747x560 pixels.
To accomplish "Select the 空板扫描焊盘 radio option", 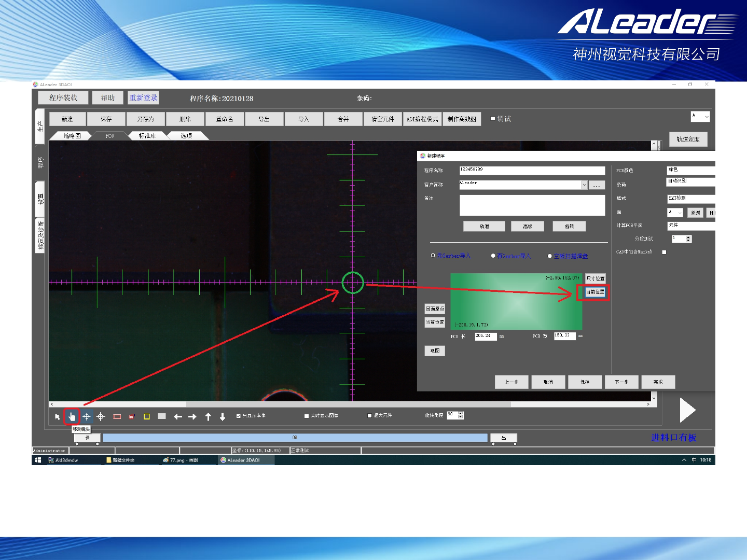I will click(550, 256).
